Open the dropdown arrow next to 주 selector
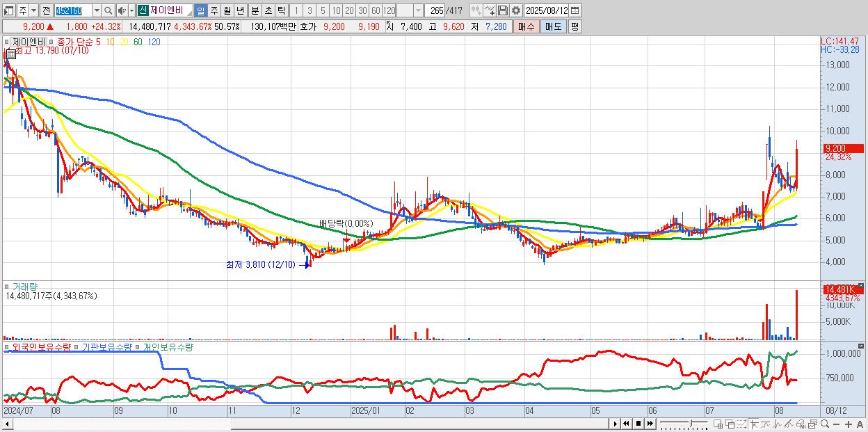The width and height of the screenshot is (868, 432). [x=33, y=10]
